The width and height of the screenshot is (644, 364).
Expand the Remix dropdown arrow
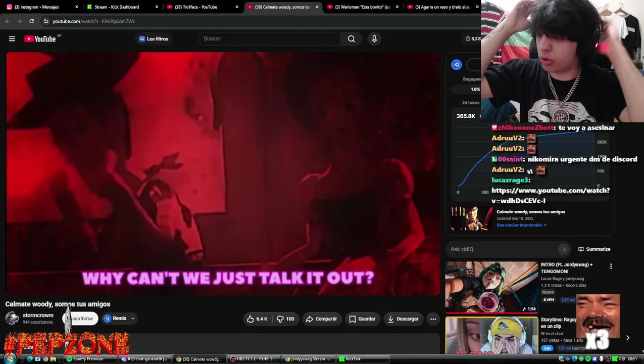[133, 318]
